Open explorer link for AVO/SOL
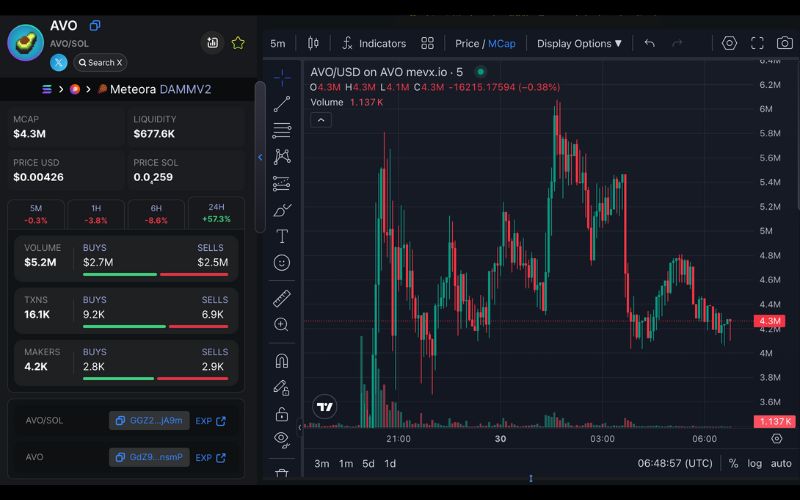 [211, 421]
